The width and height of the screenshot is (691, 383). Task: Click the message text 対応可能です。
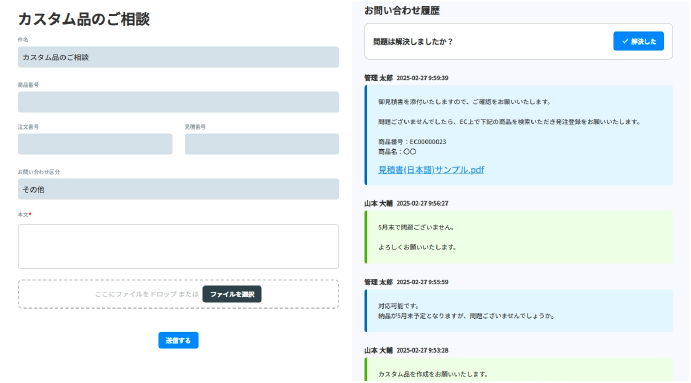(x=399, y=306)
